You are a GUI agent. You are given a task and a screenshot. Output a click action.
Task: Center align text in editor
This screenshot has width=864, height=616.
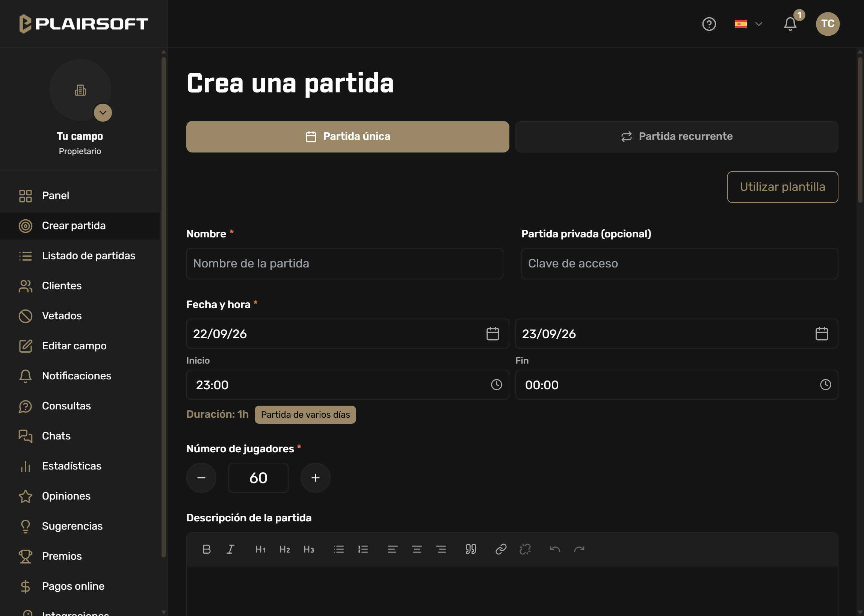click(x=417, y=549)
